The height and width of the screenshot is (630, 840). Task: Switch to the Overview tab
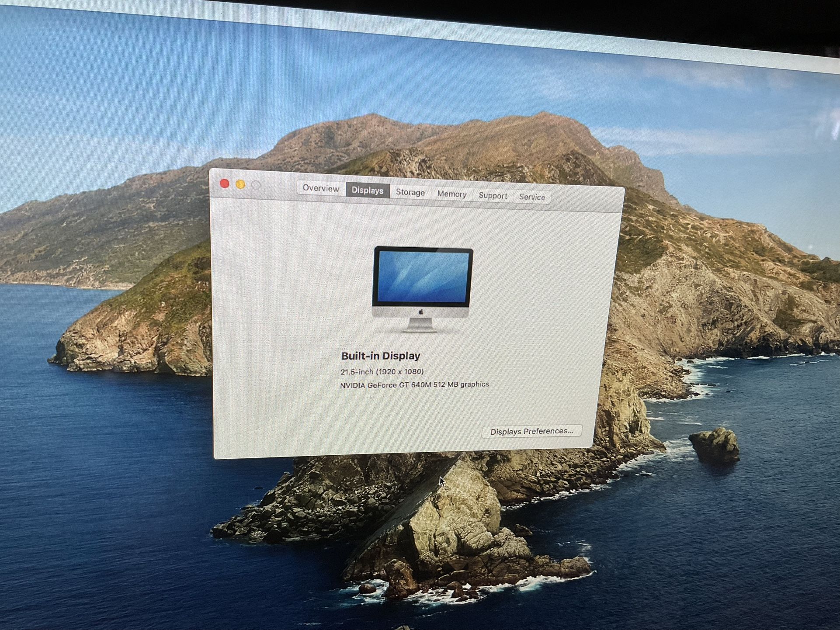click(x=320, y=188)
